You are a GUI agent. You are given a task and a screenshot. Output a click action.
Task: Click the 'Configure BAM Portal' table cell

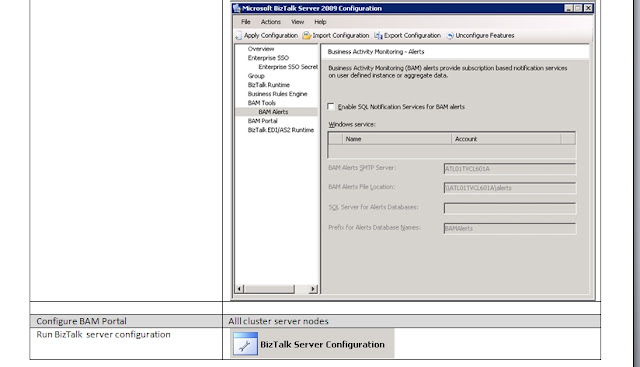point(126,321)
